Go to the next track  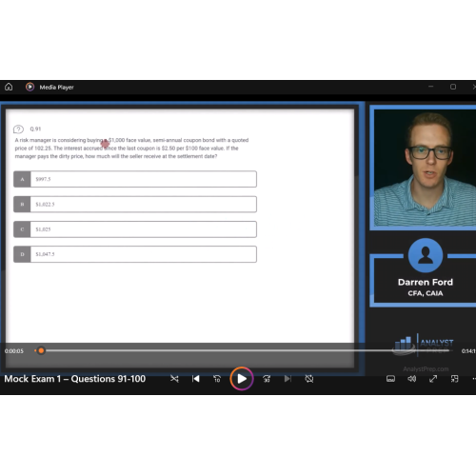[x=288, y=379]
